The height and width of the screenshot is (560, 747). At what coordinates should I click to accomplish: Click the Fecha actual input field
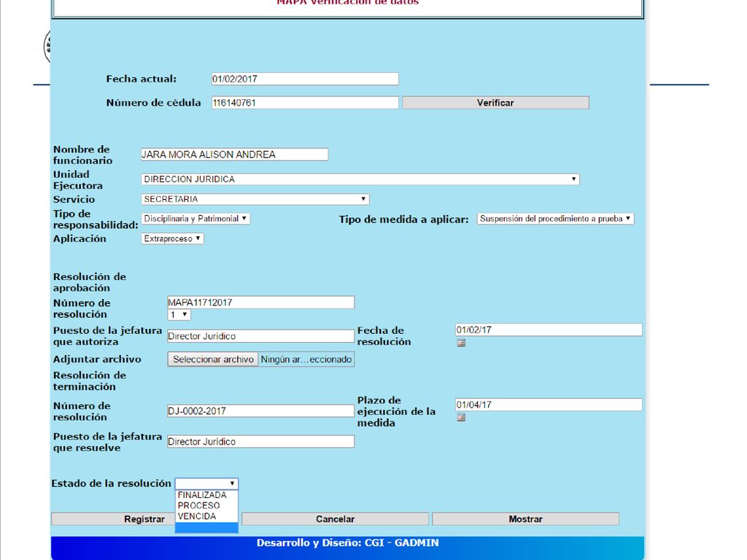pos(305,79)
